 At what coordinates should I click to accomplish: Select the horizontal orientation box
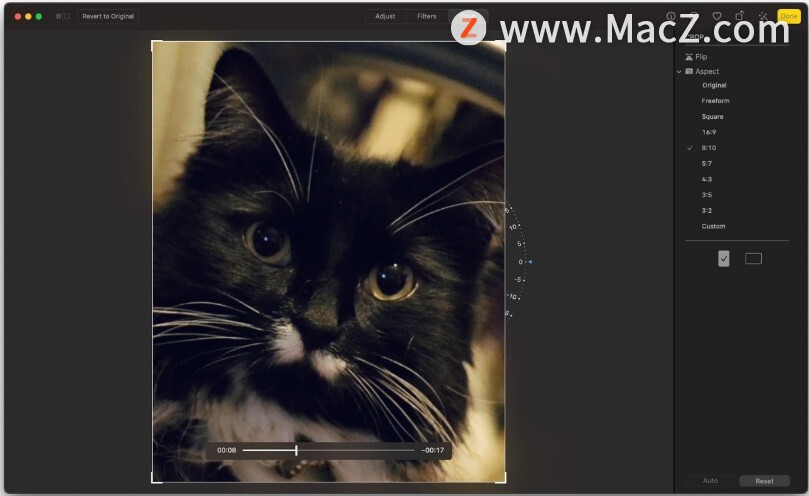coord(753,259)
